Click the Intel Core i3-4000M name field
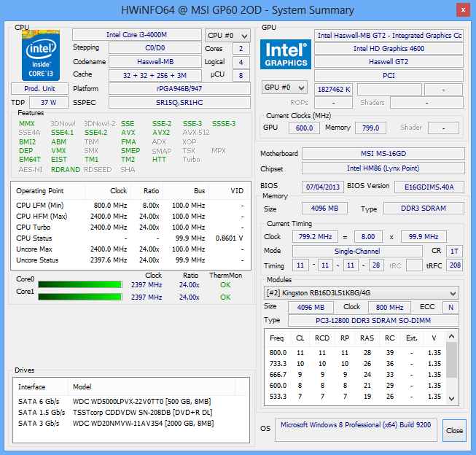Image resolution: width=476 pixels, height=455 pixels. [136, 35]
